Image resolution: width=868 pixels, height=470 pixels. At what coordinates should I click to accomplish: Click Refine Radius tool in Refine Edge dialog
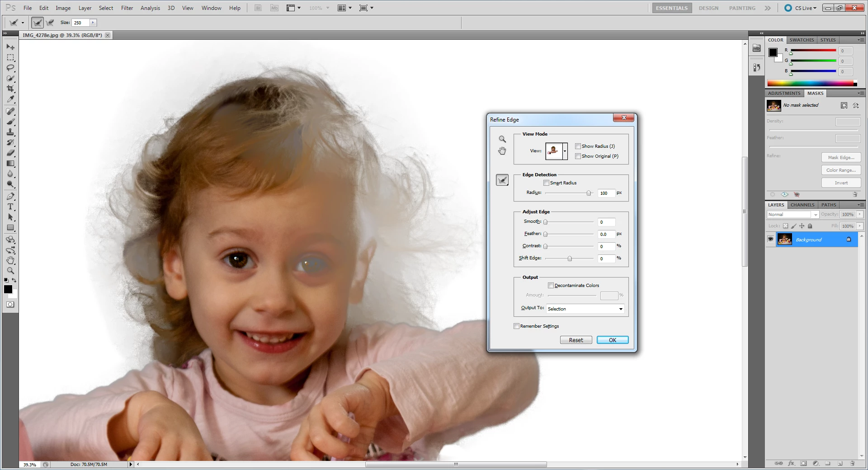[502, 180]
